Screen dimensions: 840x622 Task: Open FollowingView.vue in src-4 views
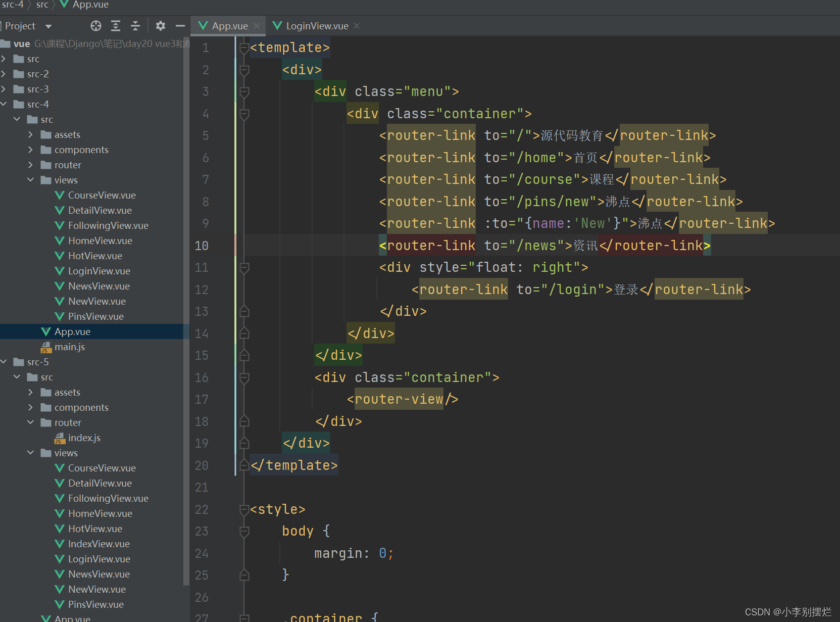(x=108, y=226)
